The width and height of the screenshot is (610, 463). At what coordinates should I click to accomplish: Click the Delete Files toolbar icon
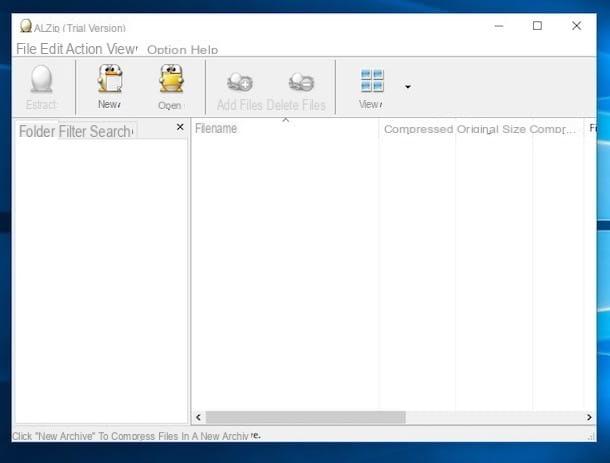click(x=301, y=82)
